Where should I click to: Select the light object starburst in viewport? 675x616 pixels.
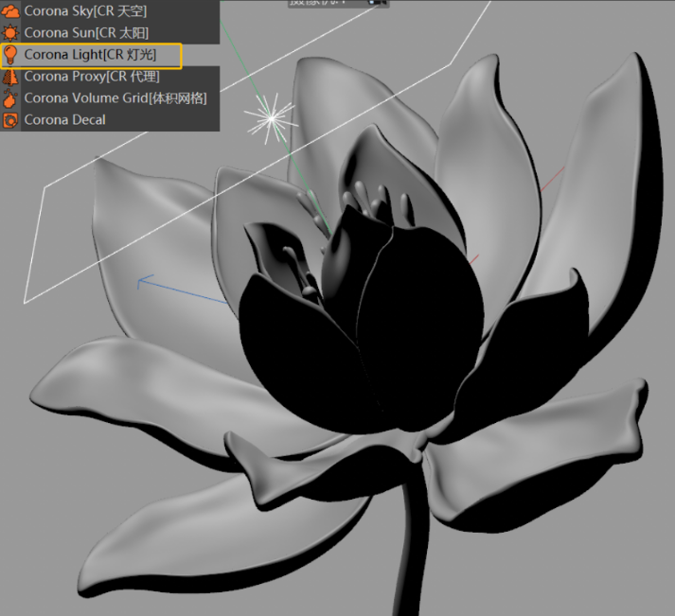tap(272, 118)
